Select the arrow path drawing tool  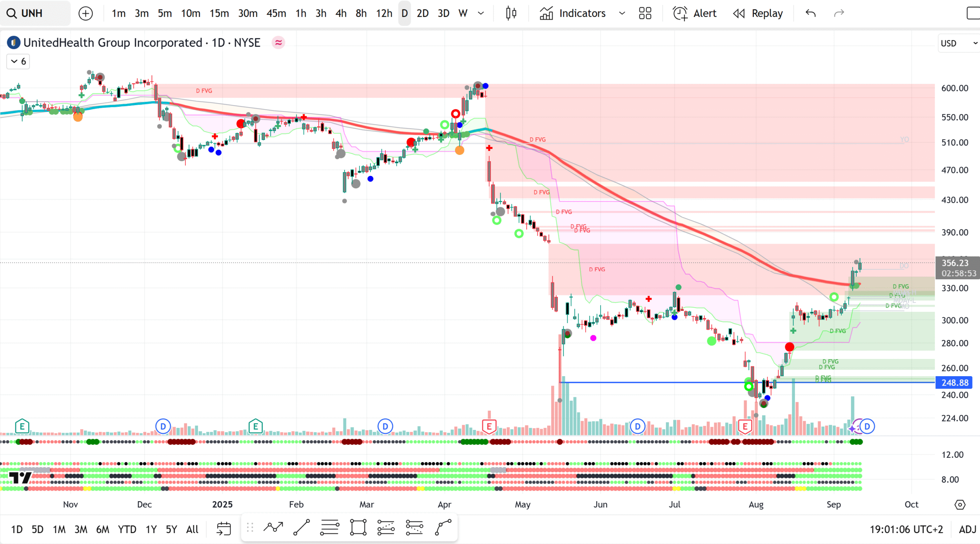coord(273,528)
